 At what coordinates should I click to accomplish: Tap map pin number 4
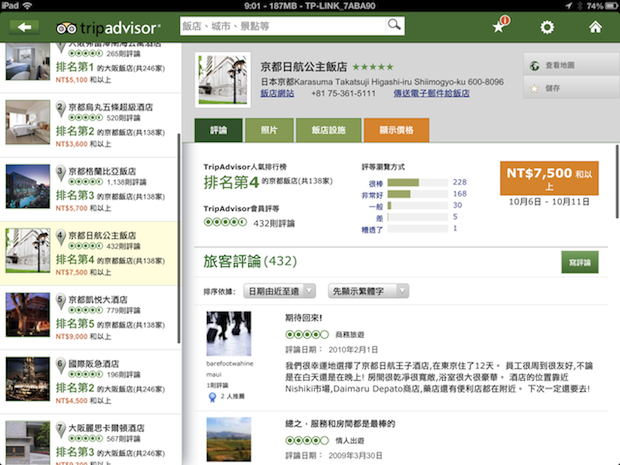point(60,237)
